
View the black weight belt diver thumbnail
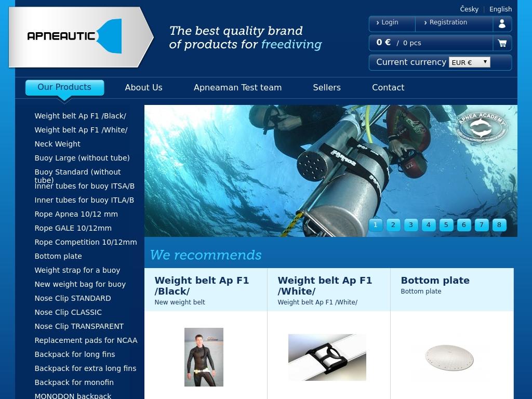click(204, 357)
